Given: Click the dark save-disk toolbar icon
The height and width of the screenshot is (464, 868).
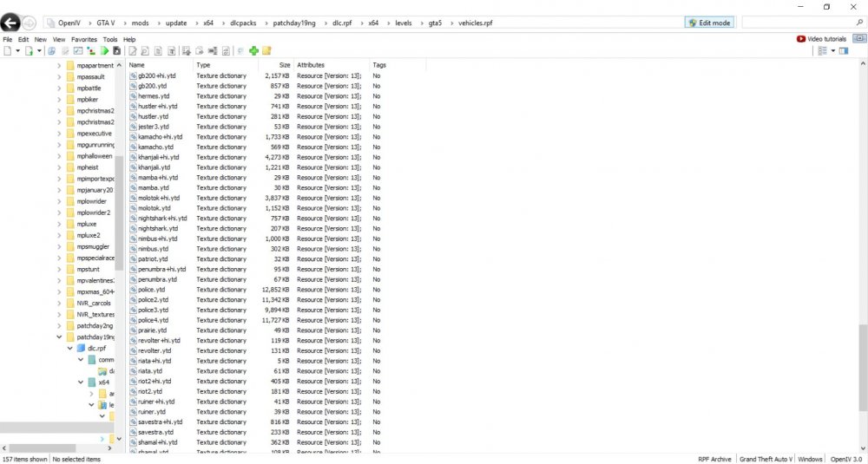Looking at the screenshot, I should click(117, 51).
